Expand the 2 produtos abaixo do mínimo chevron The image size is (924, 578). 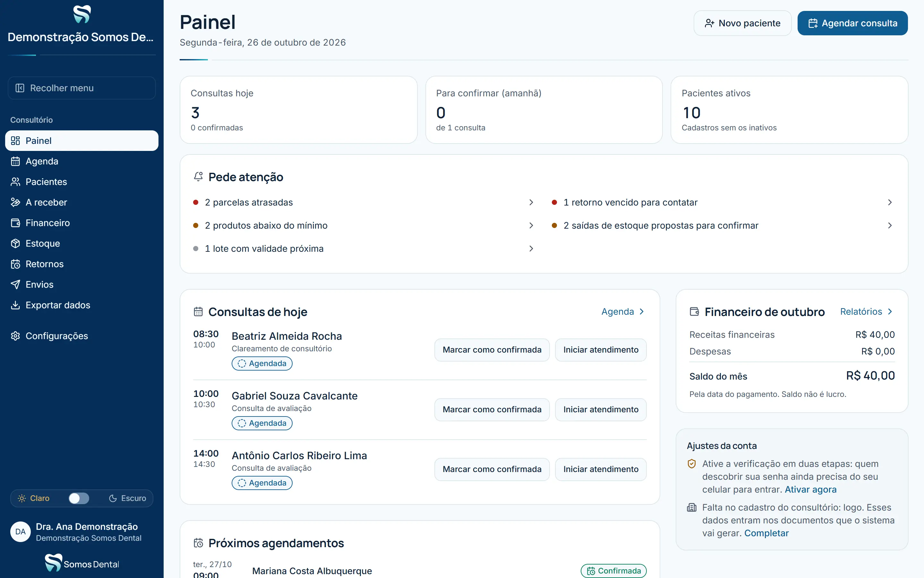[531, 225]
